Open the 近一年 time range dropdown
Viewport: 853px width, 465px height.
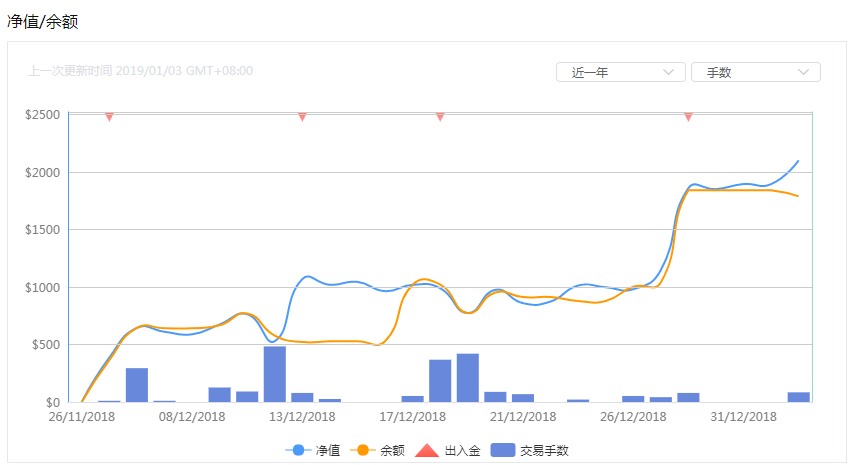point(620,72)
